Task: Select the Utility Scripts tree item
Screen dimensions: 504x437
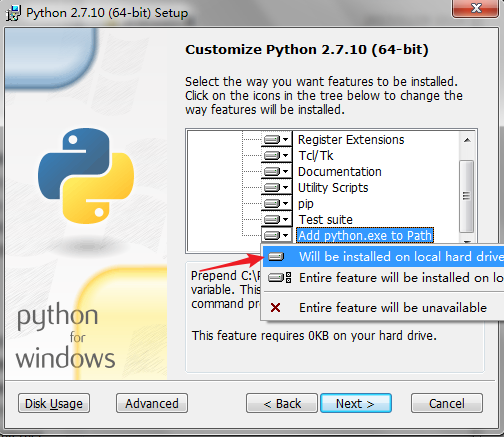Action: pyautogui.click(x=333, y=188)
